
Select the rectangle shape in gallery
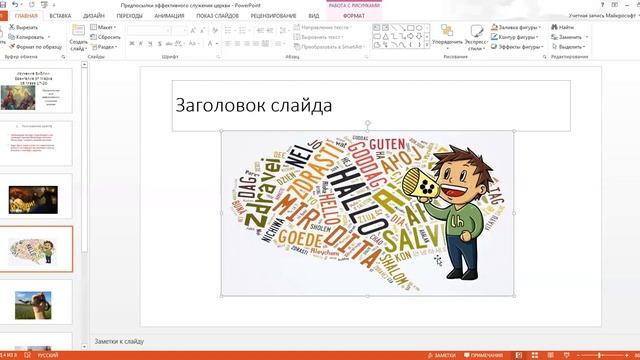[x=411, y=28]
